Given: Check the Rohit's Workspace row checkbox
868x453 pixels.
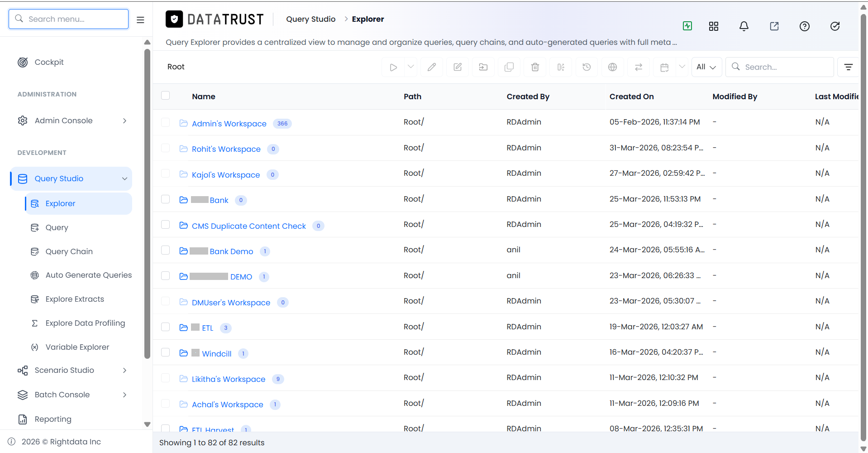Looking at the screenshot, I should (x=166, y=148).
